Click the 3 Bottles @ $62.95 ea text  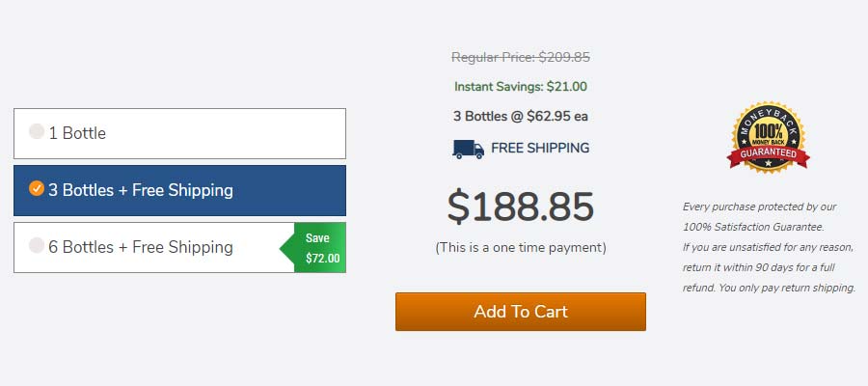(521, 117)
